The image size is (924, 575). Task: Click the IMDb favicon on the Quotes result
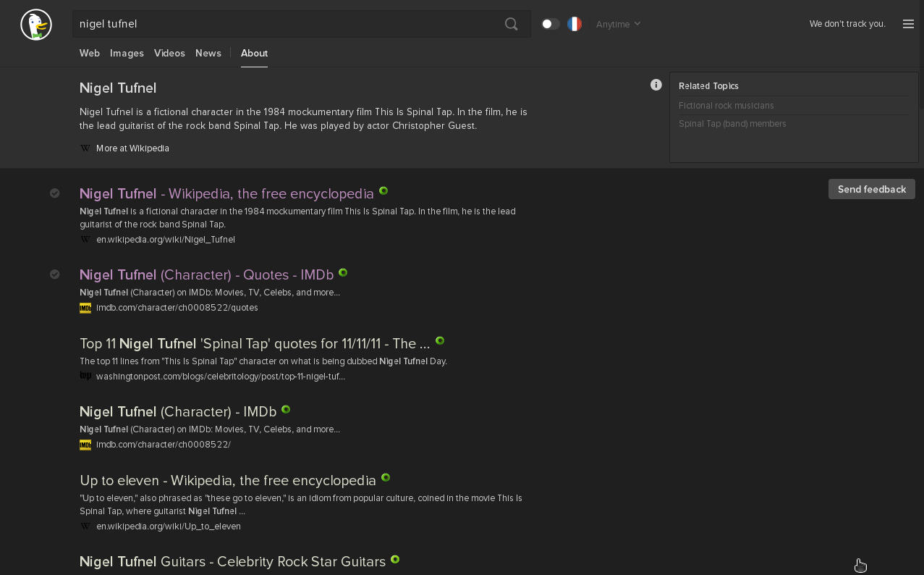(x=85, y=307)
